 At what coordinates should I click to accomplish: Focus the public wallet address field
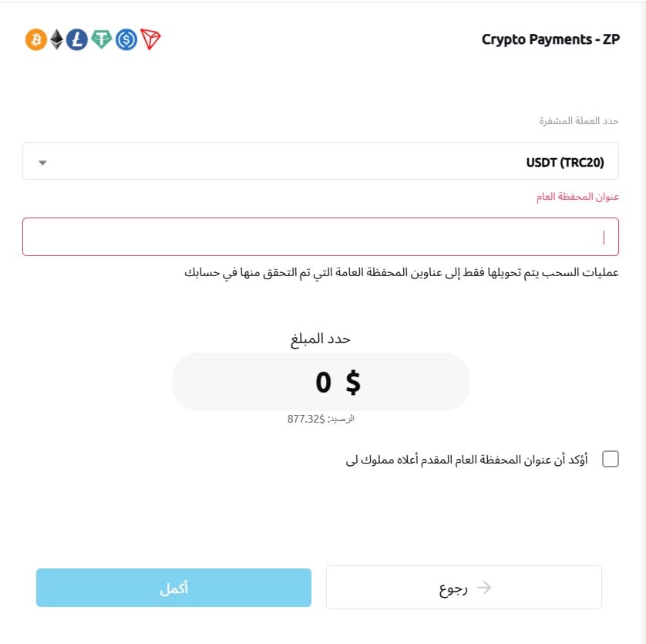pyautogui.click(x=321, y=237)
